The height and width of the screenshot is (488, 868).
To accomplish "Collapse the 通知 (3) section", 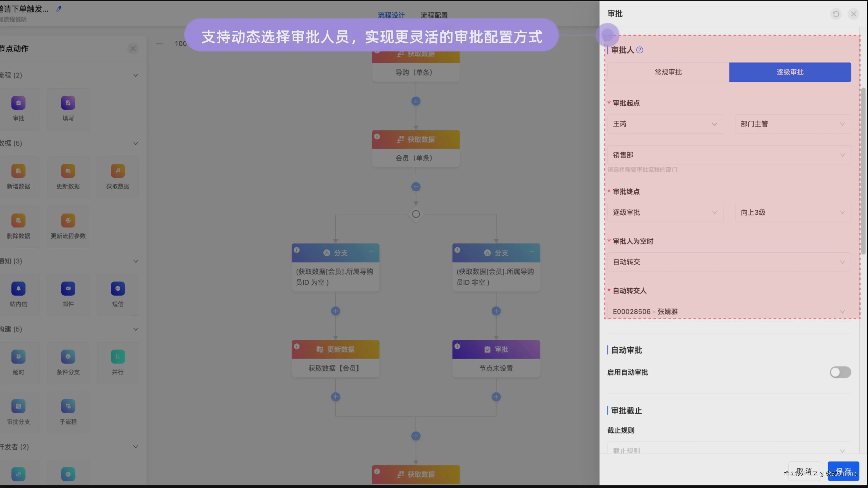I will coord(135,261).
